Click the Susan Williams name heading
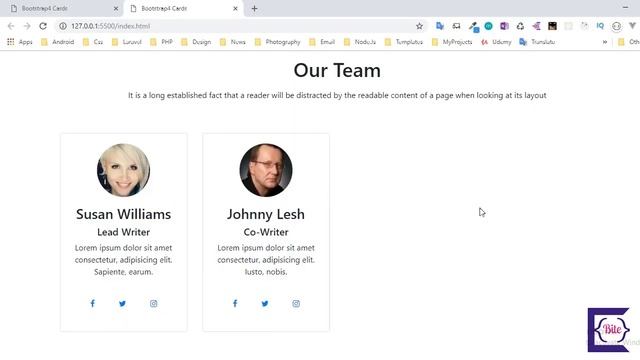640x360 pixels. (123, 214)
